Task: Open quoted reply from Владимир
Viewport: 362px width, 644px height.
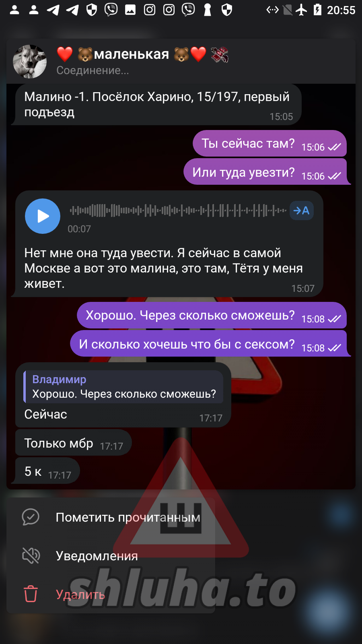Action: click(x=123, y=387)
